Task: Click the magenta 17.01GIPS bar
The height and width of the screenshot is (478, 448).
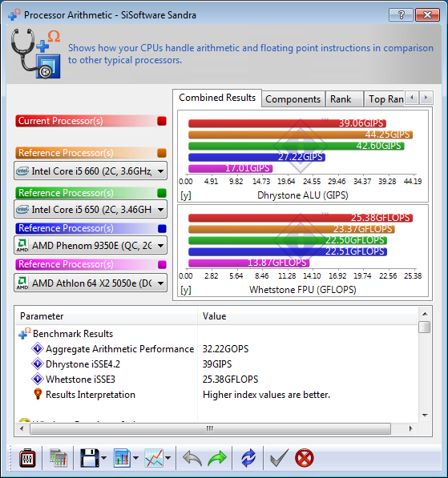Action: 230,168
